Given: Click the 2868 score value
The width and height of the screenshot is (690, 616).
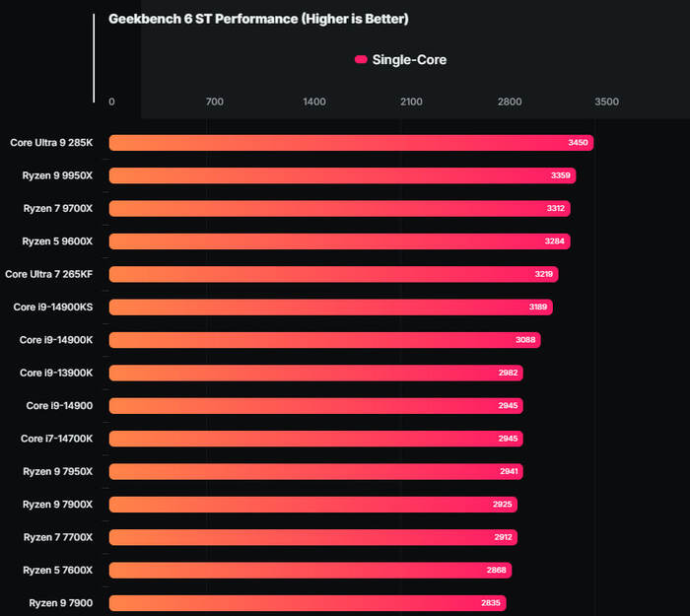Looking at the screenshot, I should tap(497, 570).
